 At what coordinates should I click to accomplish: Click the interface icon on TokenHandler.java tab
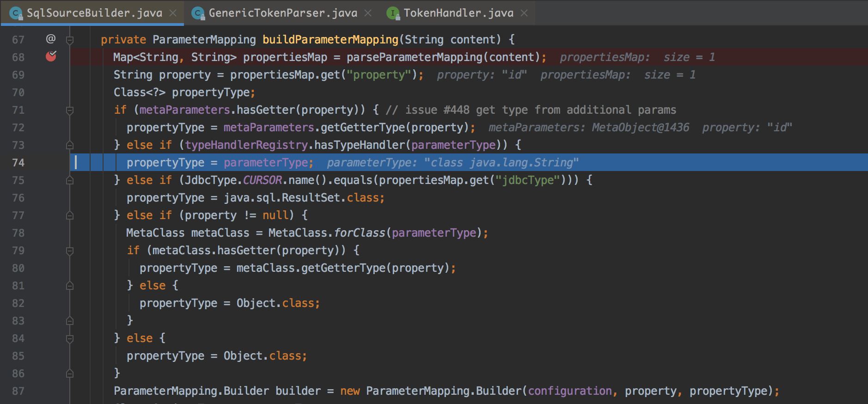[393, 13]
